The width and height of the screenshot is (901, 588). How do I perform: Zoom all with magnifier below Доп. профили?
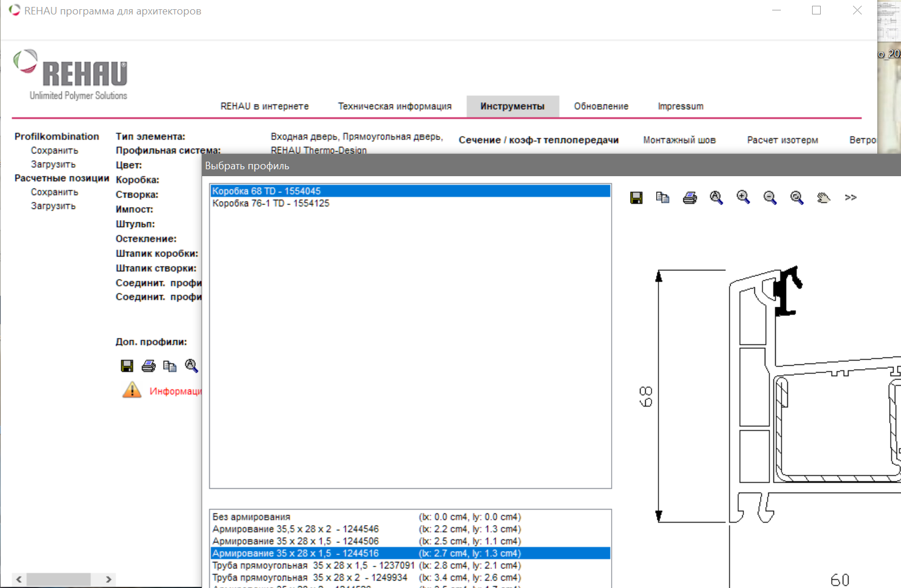[191, 366]
